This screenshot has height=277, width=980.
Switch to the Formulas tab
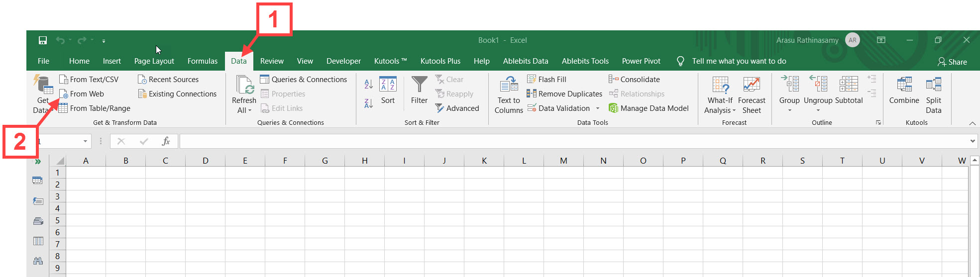click(x=202, y=61)
